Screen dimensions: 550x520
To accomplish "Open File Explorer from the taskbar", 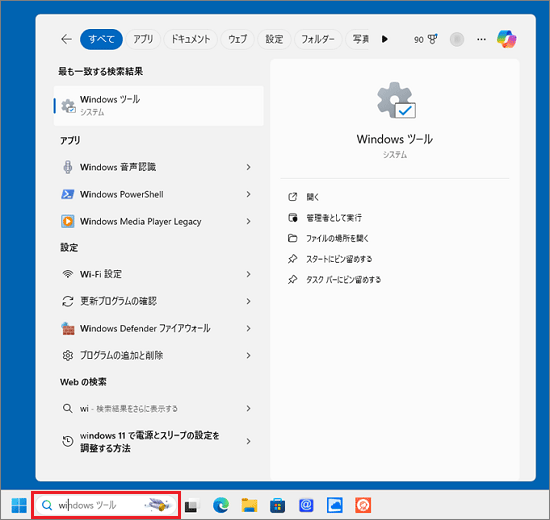I will point(249,505).
